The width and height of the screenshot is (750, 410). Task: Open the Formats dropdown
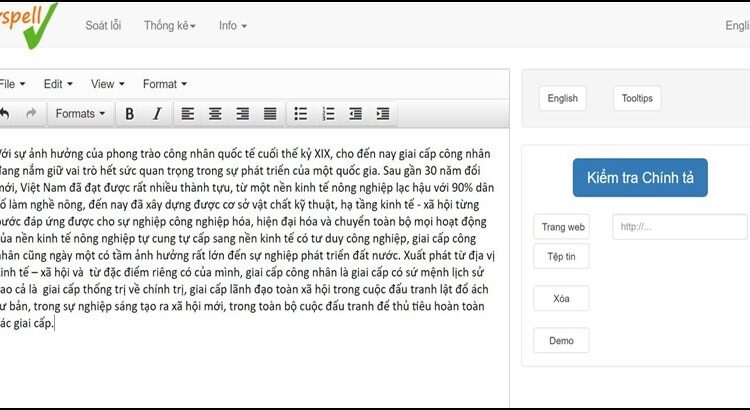pyautogui.click(x=80, y=114)
